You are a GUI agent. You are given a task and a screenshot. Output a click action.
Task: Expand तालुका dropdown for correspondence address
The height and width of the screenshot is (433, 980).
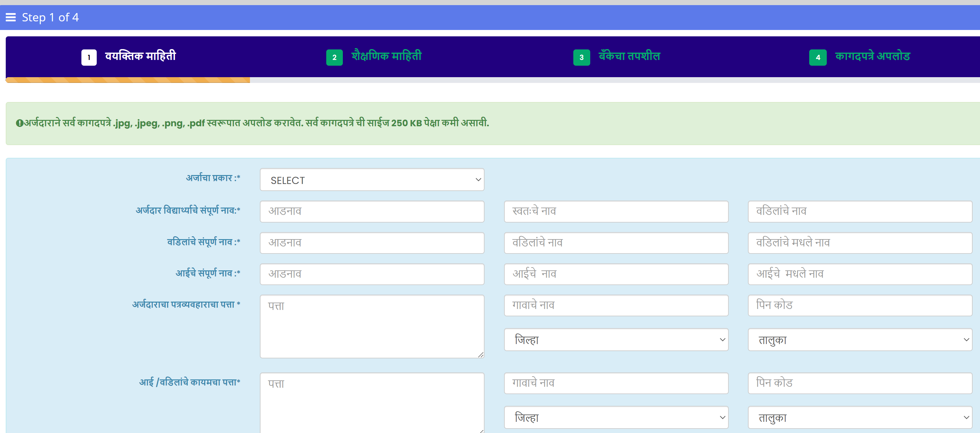[x=860, y=340]
